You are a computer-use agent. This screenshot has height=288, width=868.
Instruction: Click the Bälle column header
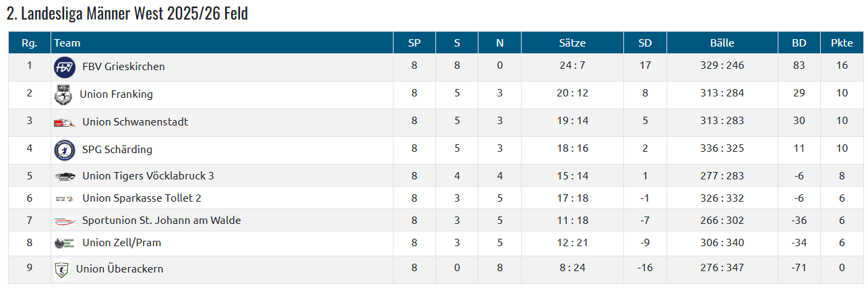[x=722, y=43]
